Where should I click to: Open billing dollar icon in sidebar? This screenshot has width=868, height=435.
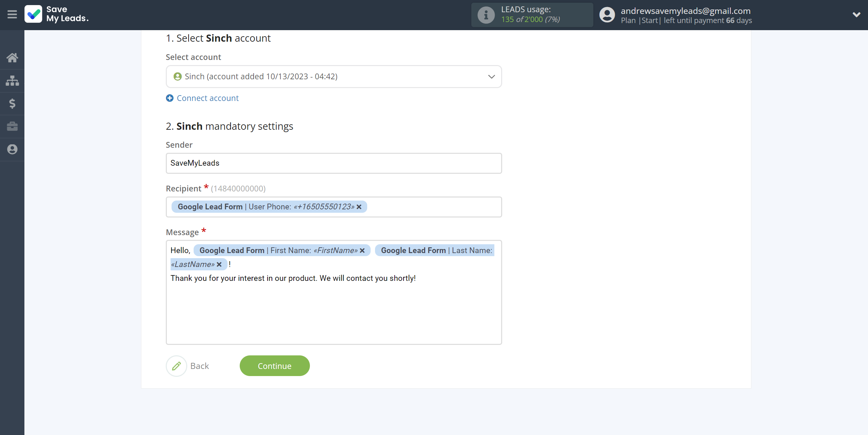12,103
